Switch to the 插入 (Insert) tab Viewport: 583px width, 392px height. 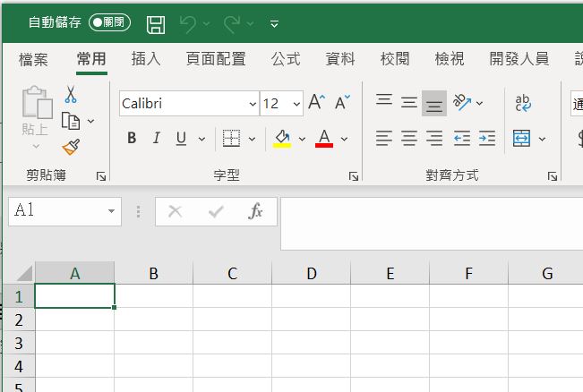click(146, 59)
